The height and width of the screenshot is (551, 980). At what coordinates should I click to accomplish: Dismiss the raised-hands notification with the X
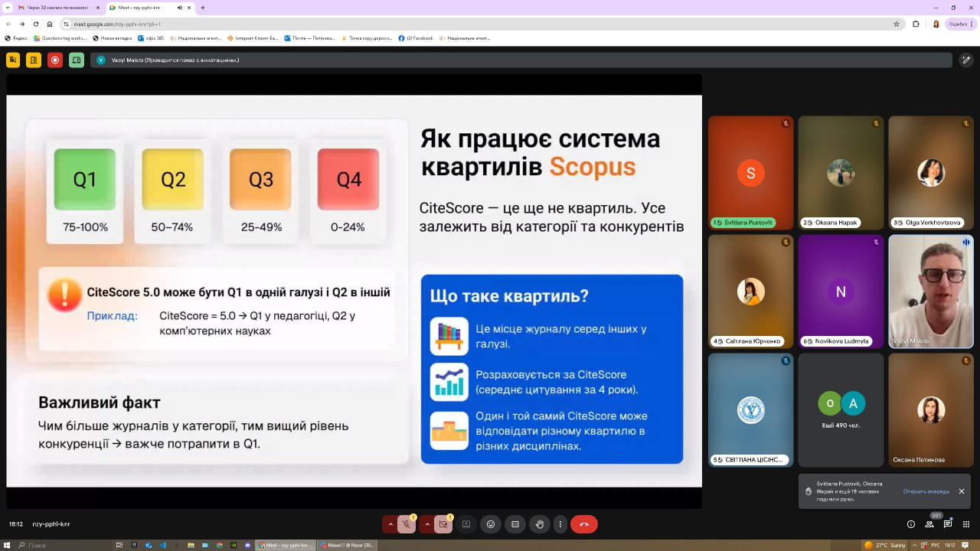pyautogui.click(x=962, y=491)
